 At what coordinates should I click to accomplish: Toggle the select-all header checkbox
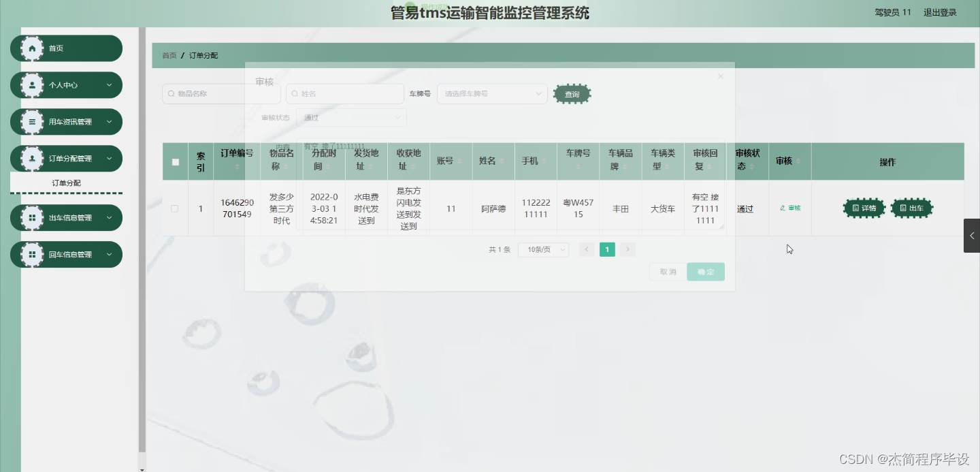(176, 162)
